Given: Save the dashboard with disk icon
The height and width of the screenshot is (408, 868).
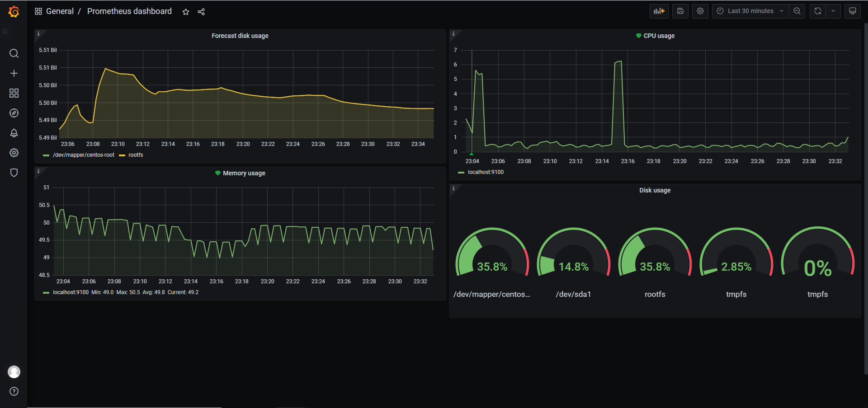Looking at the screenshot, I should pyautogui.click(x=680, y=11).
